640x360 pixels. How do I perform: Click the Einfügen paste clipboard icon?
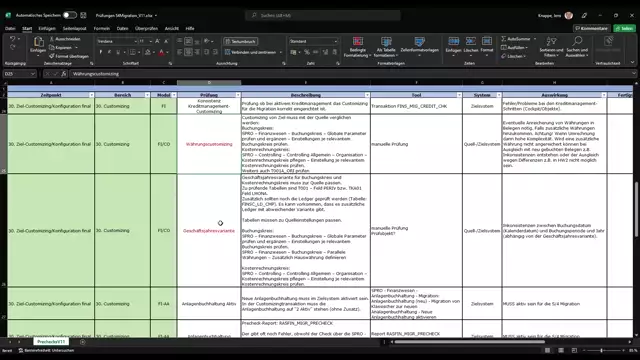[38, 42]
